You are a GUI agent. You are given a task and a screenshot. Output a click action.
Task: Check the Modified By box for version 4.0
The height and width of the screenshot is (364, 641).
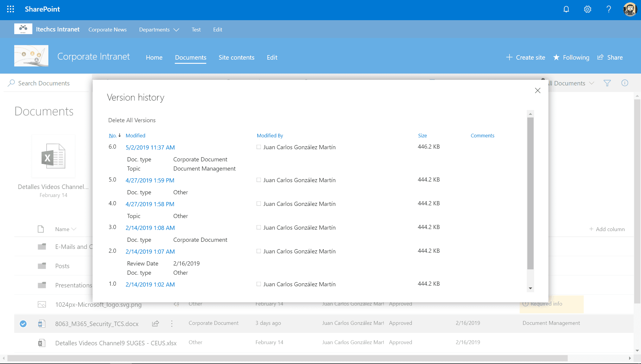[259, 204]
